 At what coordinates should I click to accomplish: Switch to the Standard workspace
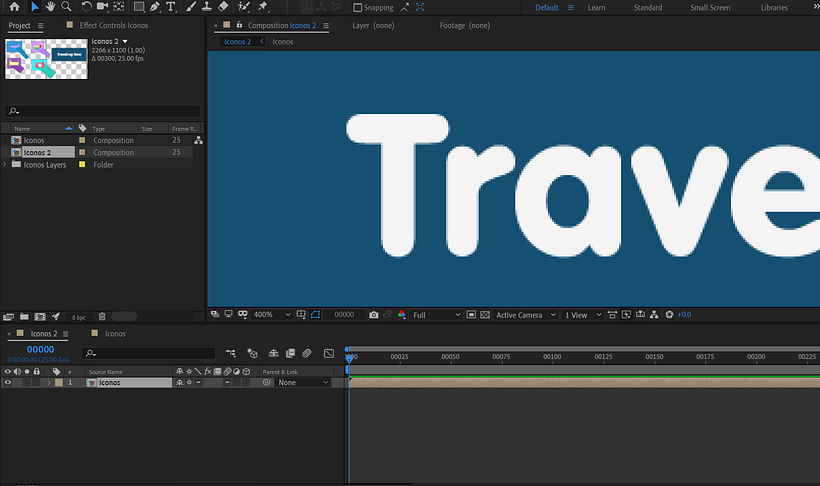click(x=647, y=8)
